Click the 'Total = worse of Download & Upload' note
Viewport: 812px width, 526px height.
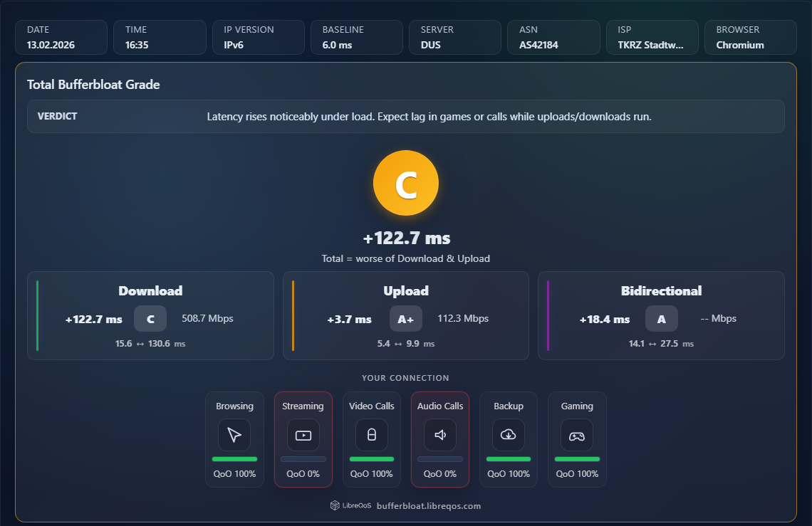tap(406, 258)
